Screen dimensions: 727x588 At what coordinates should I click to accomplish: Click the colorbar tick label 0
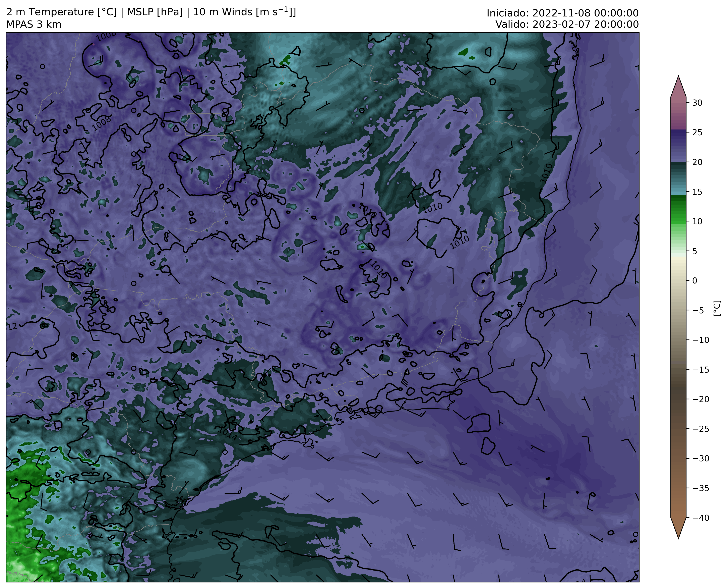click(694, 281)
